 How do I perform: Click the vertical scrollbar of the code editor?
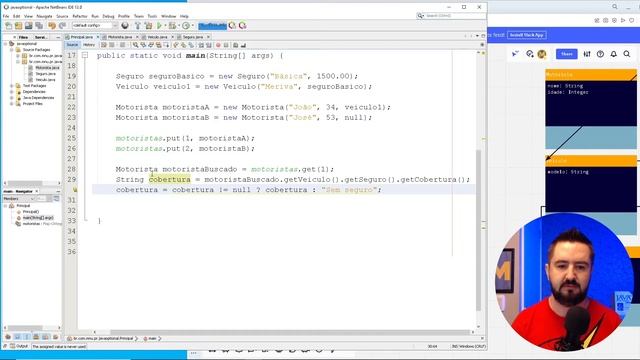478,229
